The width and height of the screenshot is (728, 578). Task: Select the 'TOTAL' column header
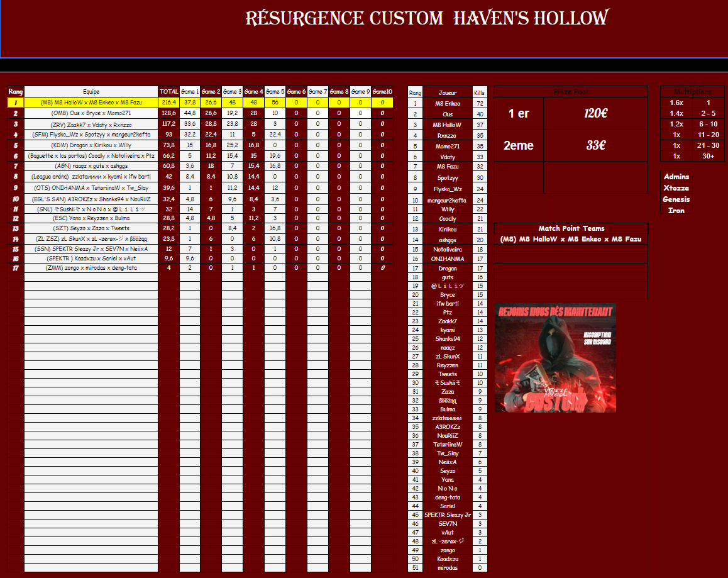[169, 92]
